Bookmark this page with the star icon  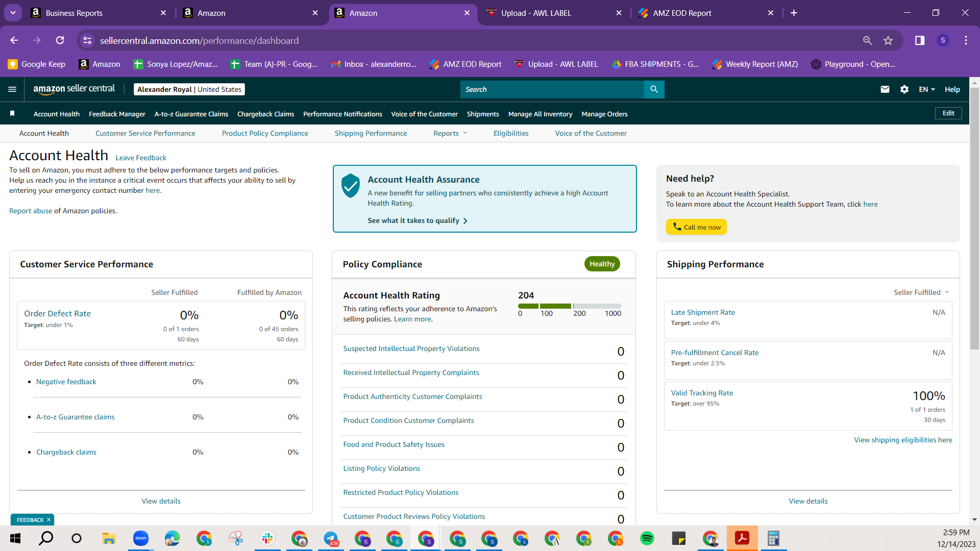pos(888,40)
